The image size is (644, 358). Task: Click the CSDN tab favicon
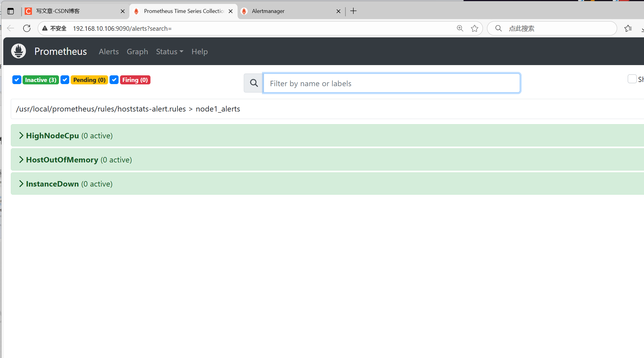pyautogui.click(x=28, y=11)
